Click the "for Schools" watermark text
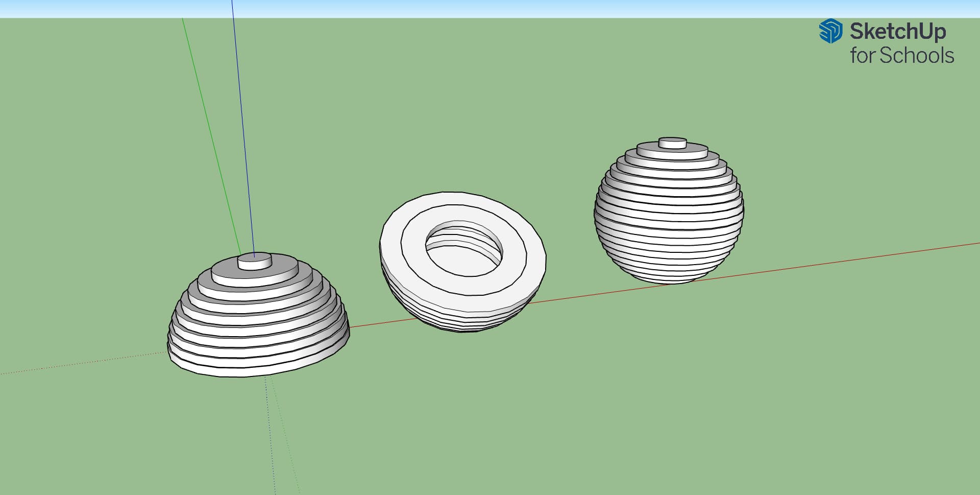This screenshot has width=980, height=495. coord(901,55)
